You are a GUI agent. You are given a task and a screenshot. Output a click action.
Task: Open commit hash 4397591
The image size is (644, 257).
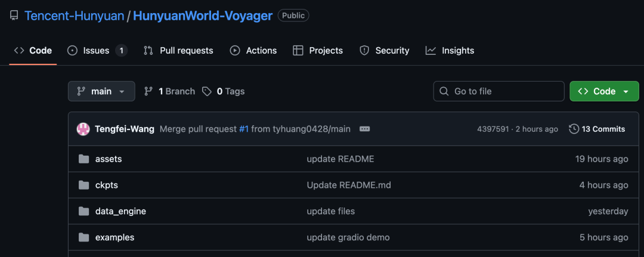[492, 129]
